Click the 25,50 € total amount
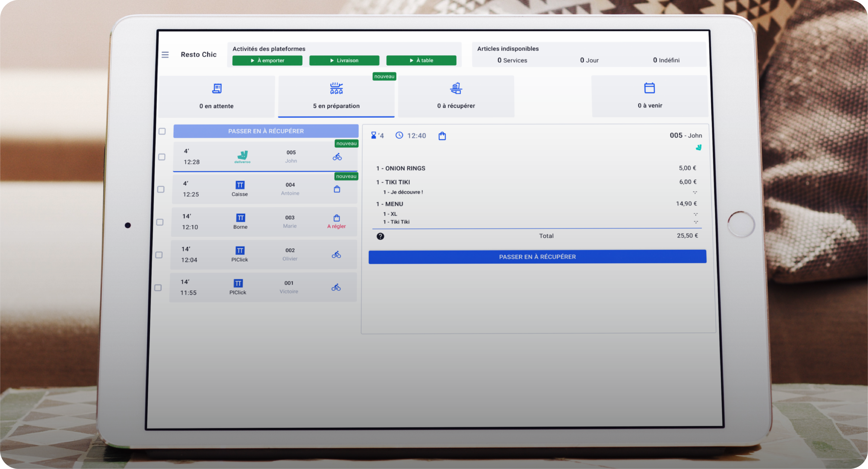Screen dimensions: 868x469 click(x=687, y=236)
